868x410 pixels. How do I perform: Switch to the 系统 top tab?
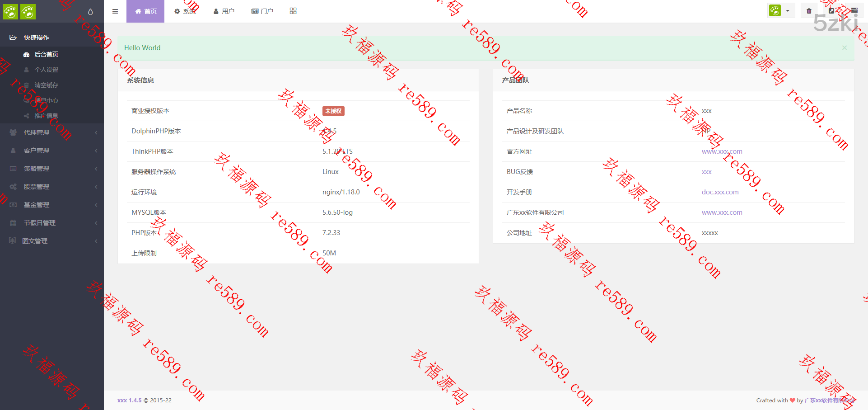click(185, 11)
